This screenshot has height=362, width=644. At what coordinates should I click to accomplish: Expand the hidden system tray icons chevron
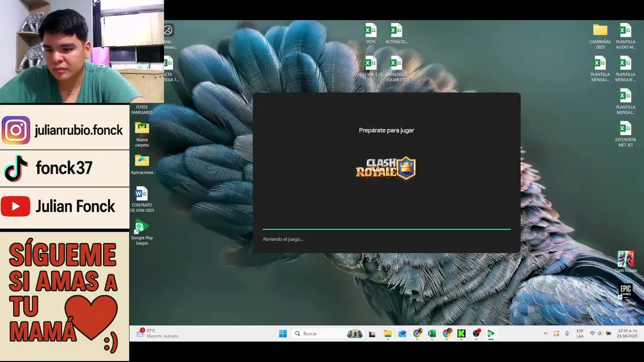coord(545,333)
